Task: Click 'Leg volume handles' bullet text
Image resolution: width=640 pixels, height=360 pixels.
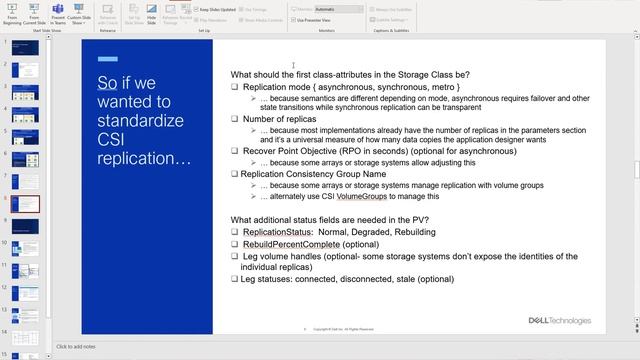Action: [409, 262]
